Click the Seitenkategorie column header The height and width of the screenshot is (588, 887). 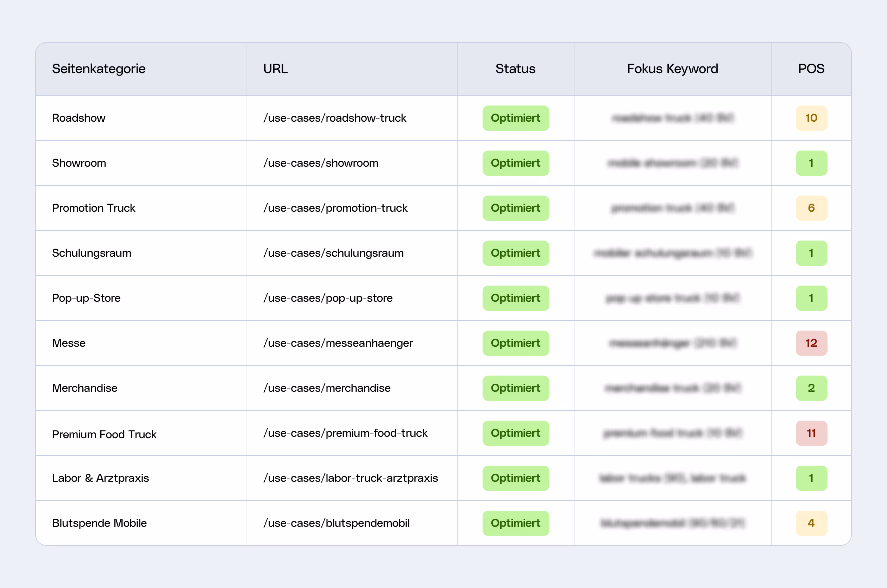(99, 69)
